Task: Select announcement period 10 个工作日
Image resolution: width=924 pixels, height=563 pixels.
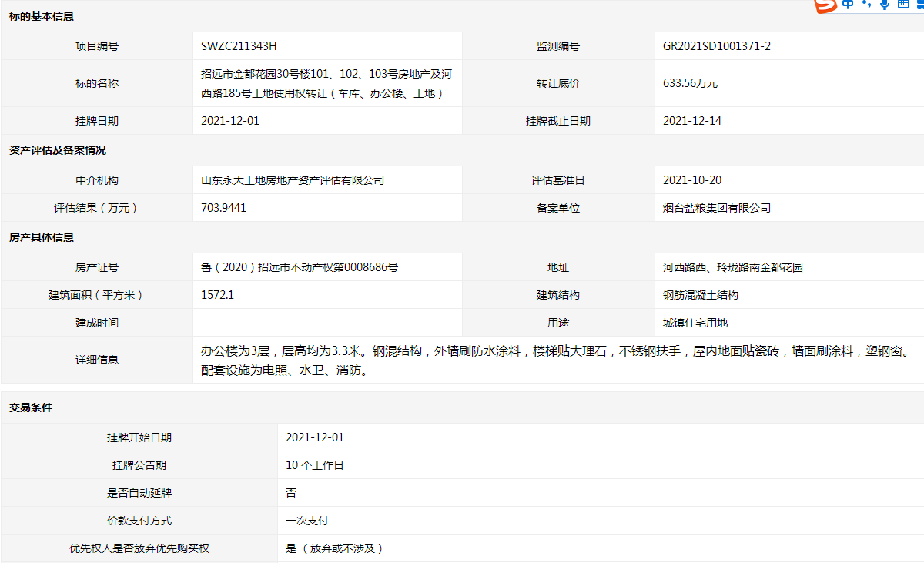Action: coord(314,465)
